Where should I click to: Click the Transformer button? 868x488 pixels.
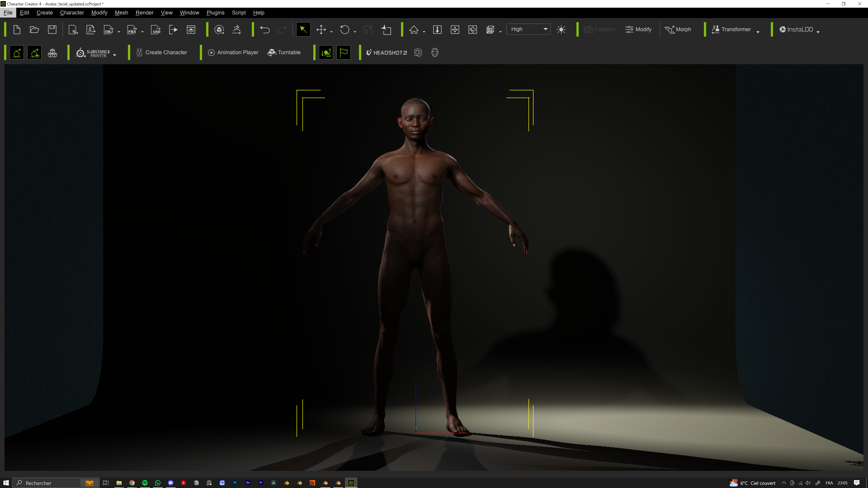(x=731, y=30)
